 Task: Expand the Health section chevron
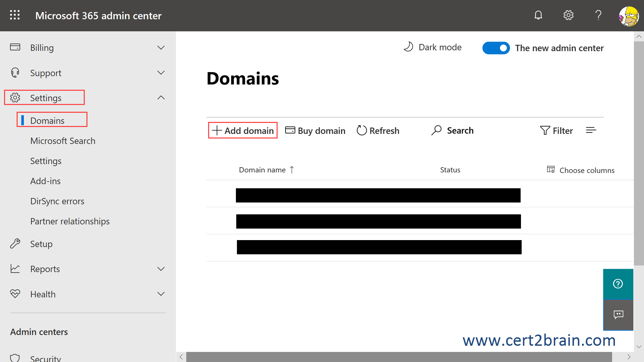tap(161, 294)
